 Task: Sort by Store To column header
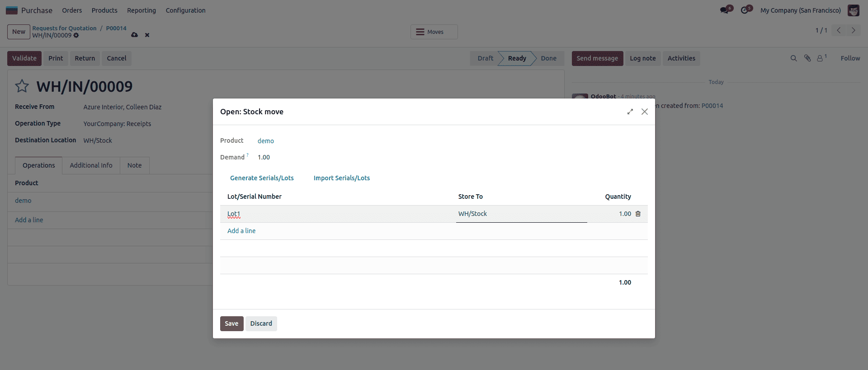[470, 197]
